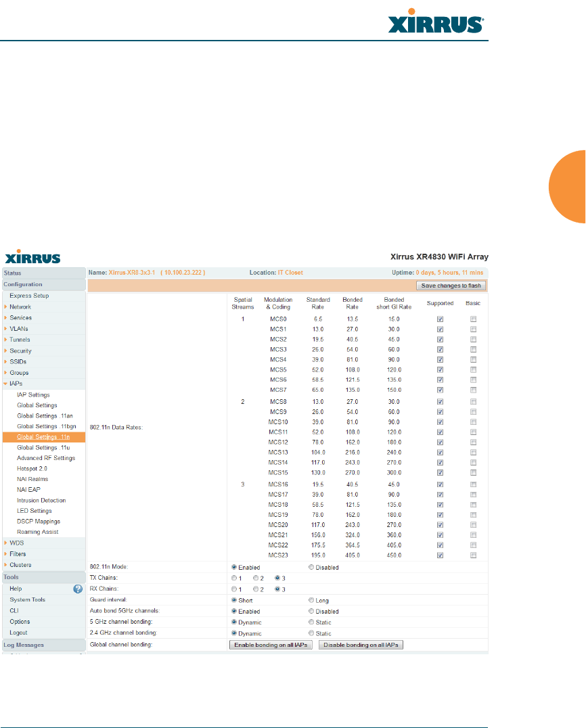Click Save changes to flash button

tap(451, 286)
